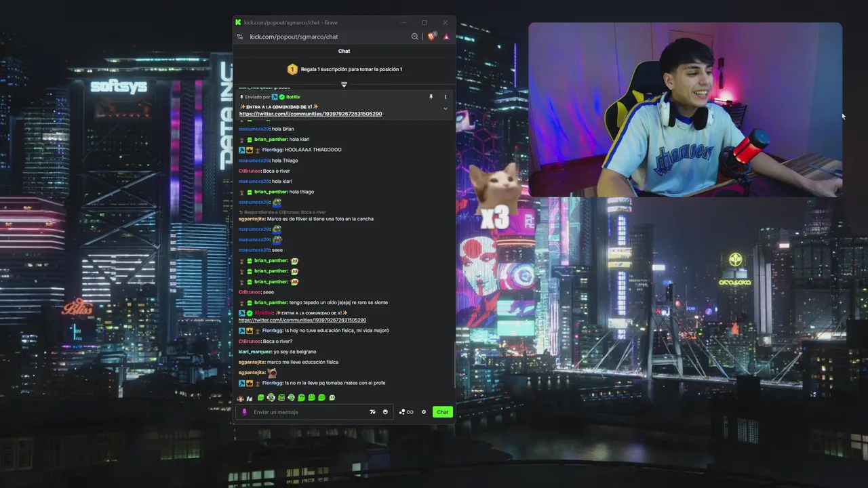Viewport: 868px width, 488px height.
Task: Send message with the green Chat button
Action: [x=443, y=412]
